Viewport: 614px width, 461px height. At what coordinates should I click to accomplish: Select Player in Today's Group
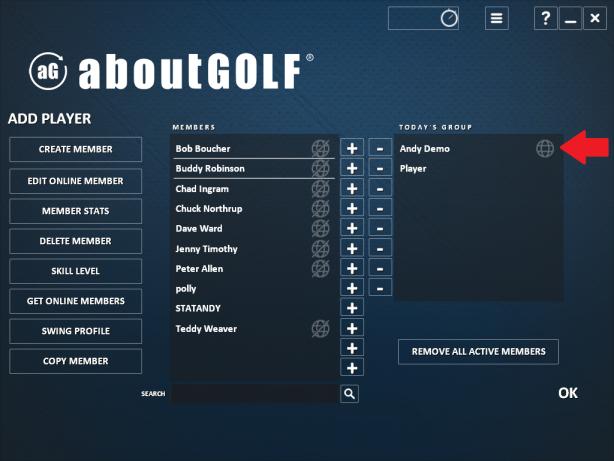(479, 168)
